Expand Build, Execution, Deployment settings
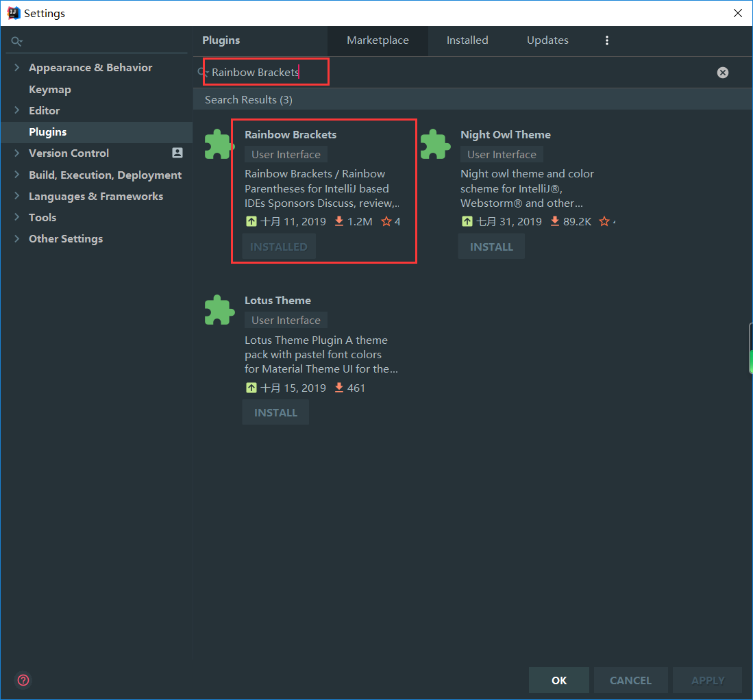 tap(17, 175)
